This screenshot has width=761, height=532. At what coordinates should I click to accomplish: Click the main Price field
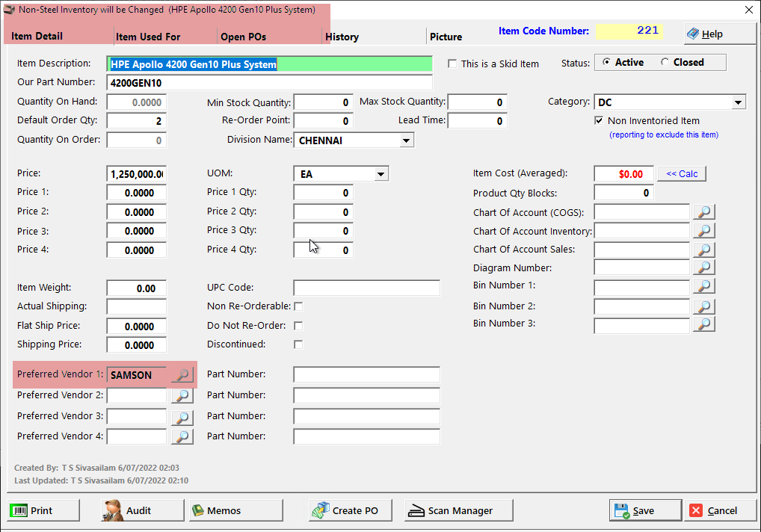(x=136, y=174)
